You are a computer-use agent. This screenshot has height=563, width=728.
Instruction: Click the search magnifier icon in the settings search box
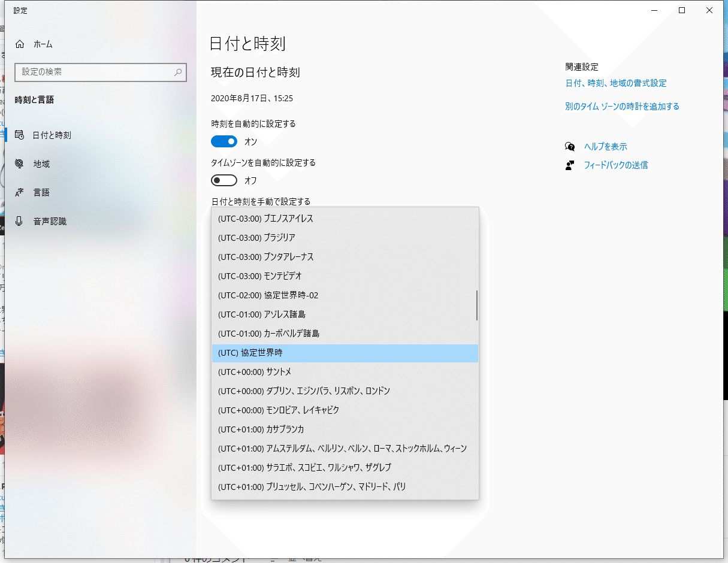[x=178, y=72]
